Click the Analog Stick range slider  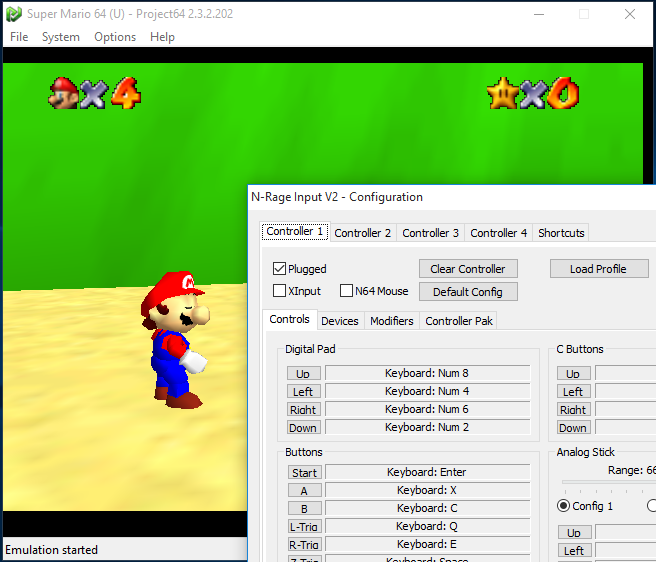coord(609,482)
